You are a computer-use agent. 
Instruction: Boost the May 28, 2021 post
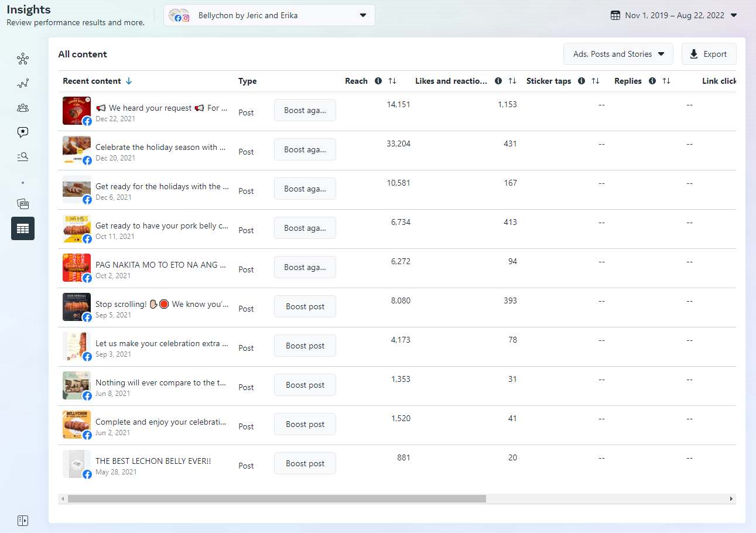305,463
